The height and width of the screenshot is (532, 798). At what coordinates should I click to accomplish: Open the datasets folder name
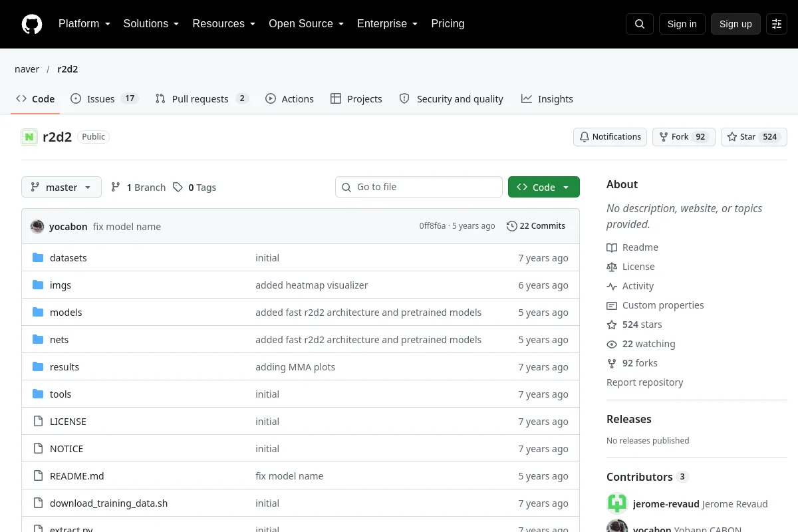(68, 257)
